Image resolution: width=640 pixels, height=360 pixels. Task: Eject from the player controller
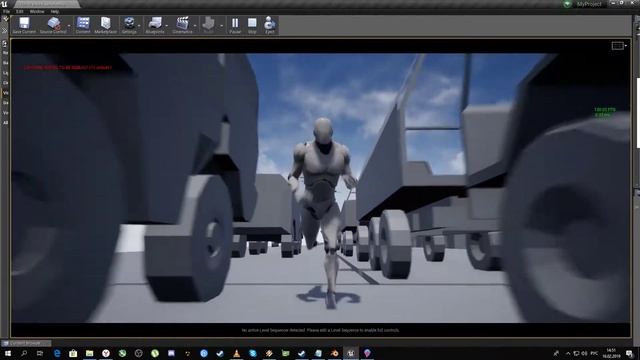(270, 25)
